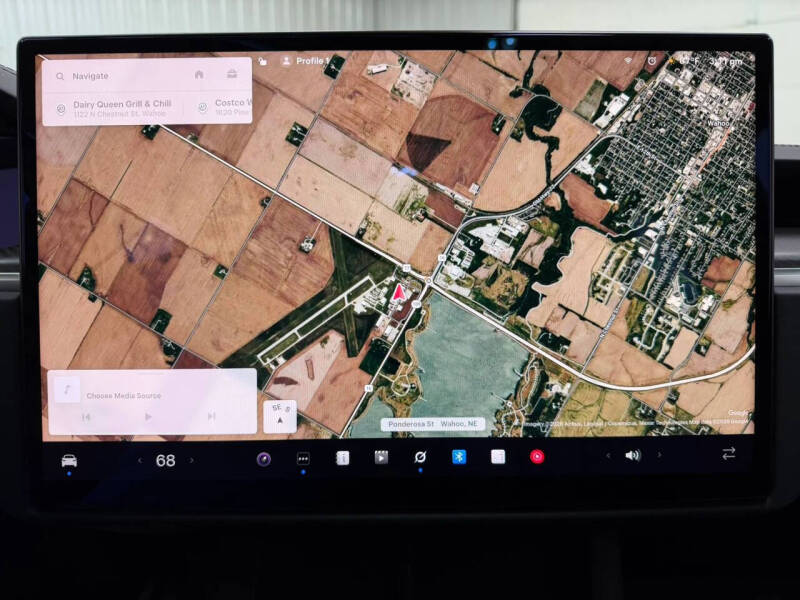Toggle the SE compass orientation button

[280, 416]
